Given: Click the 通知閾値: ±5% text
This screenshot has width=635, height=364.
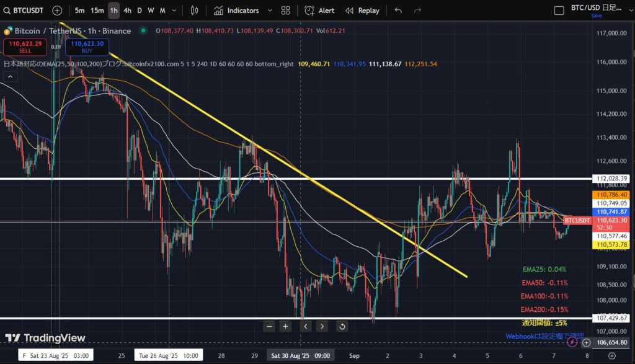Looking at the screenshot, I should pos(544,322).
